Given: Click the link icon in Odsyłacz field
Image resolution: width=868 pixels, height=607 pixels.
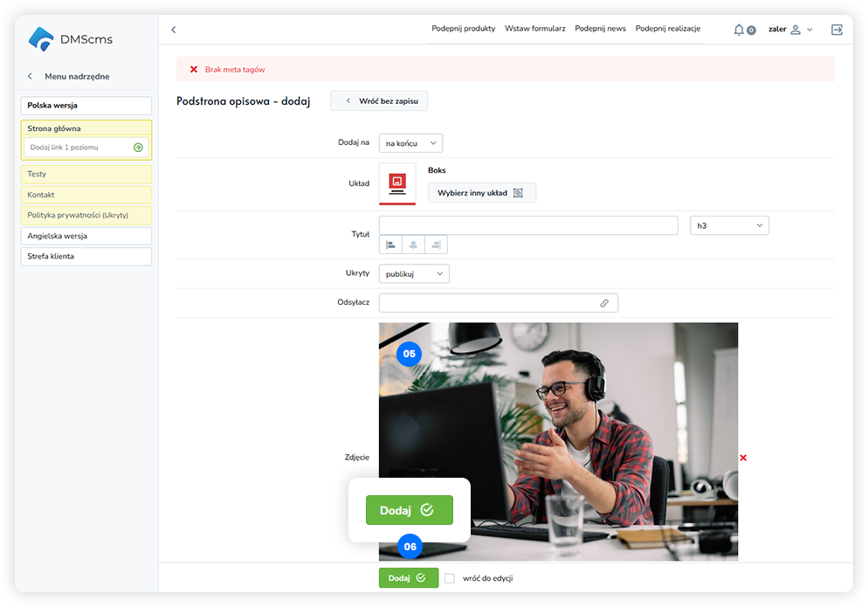Looking at the screenshot, I should 604,303.
